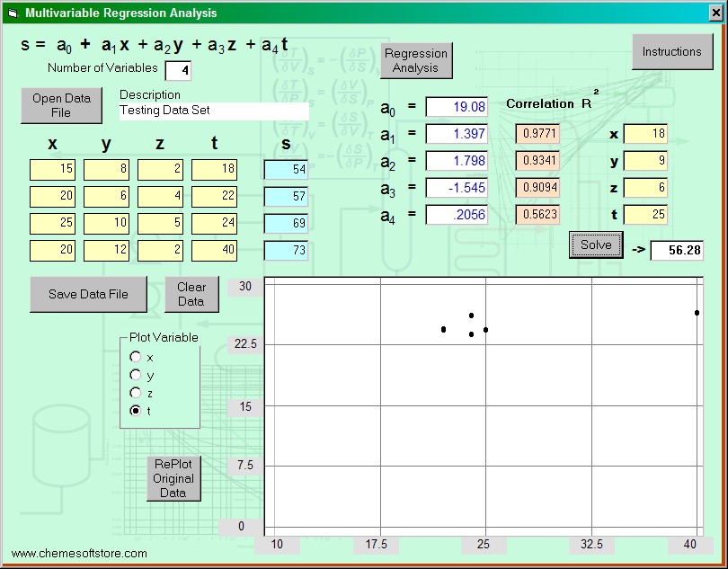This screenshot has height=569, width=728.
Task: Click the Open Data File button
Action: click(x=61, y=105)
